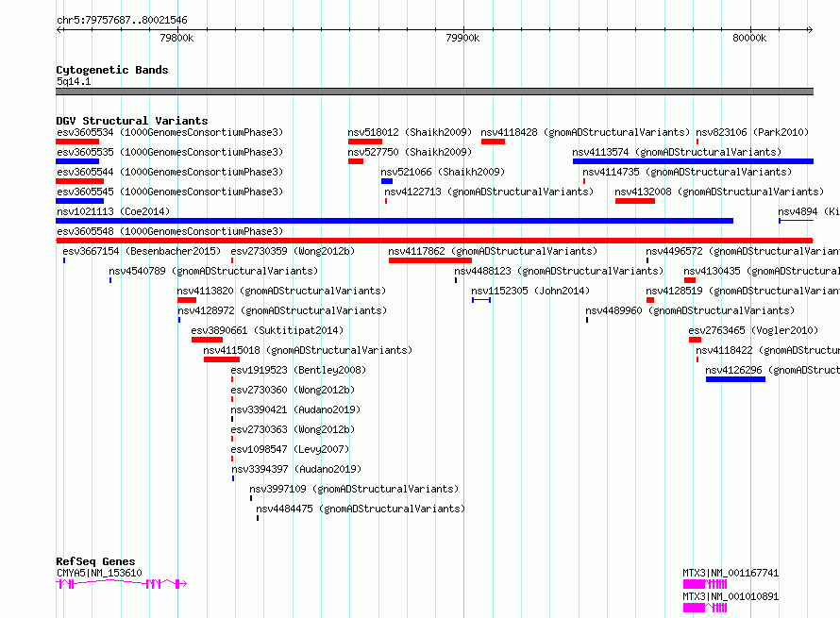Select the nsv4113820 variant label
Screen dimensions: 840x618
click(x=282, y=291)
